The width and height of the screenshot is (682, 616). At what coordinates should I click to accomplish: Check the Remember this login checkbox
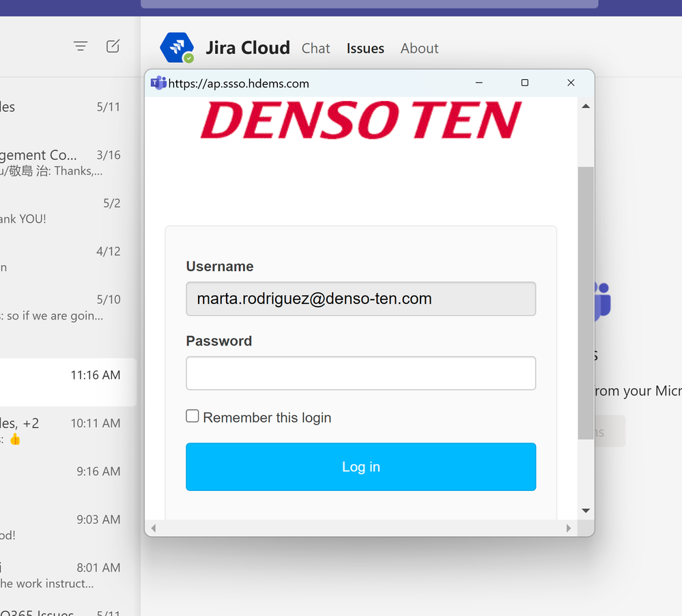[193, 417]
